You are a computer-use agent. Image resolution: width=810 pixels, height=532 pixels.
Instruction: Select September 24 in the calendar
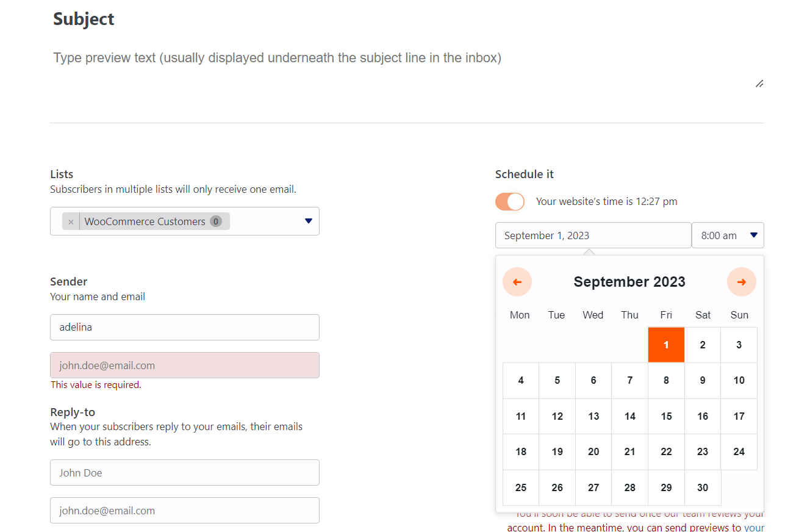pos(739,451)
